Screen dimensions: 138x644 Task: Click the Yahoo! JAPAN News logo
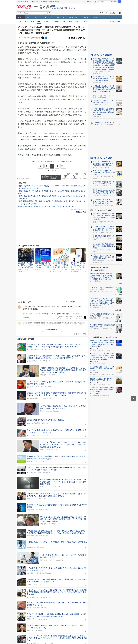coord(27,7)
